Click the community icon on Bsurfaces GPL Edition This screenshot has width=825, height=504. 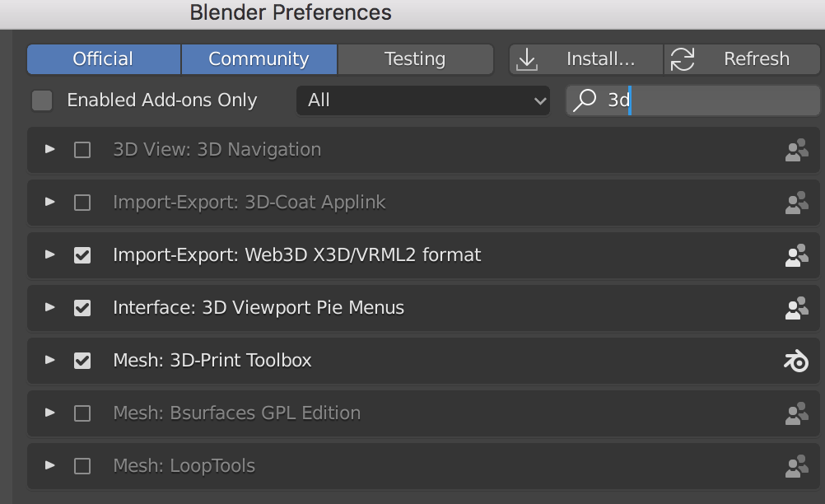796,413
